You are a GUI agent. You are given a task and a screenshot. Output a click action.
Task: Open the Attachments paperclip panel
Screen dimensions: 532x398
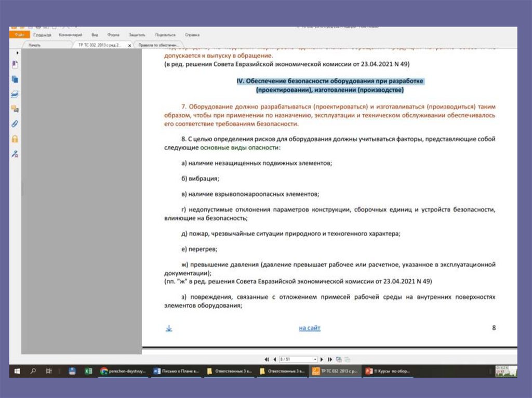click(x=15, y=123)
